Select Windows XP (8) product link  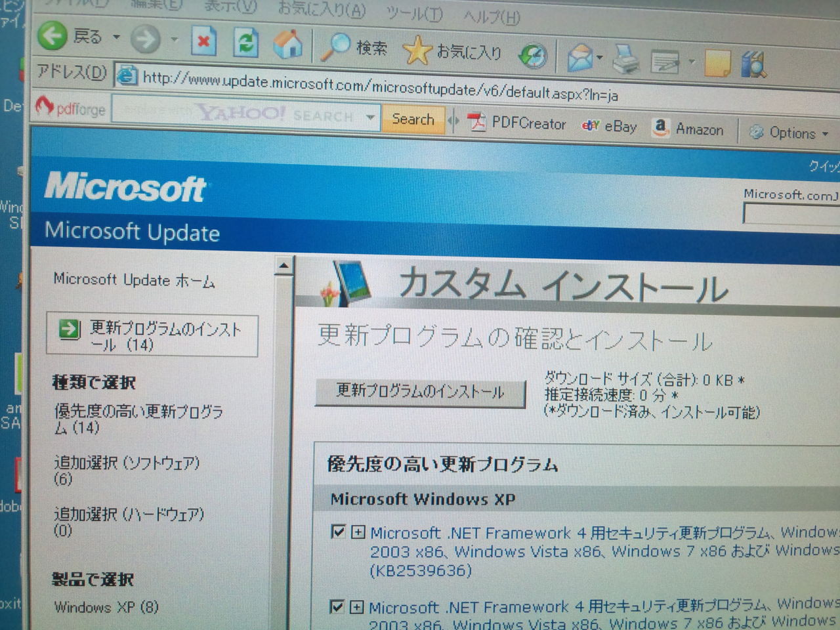click(x=106, y=607)
